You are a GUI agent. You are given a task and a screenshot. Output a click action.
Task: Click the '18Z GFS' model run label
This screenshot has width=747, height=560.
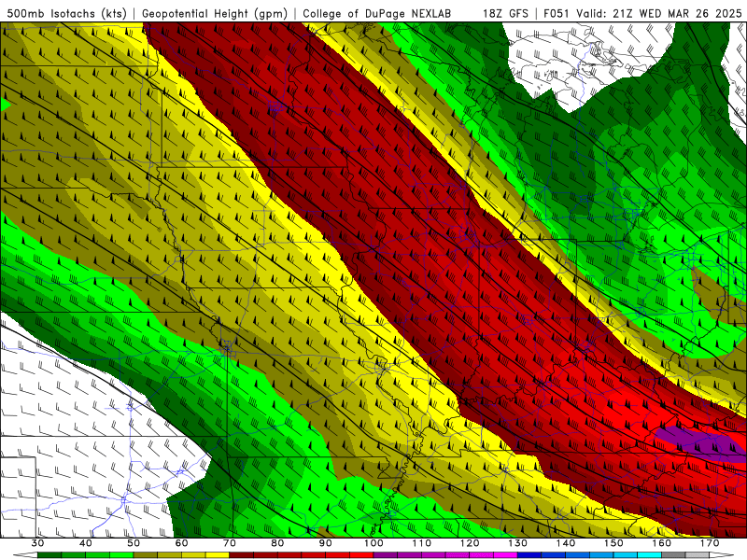coord(505,13)
